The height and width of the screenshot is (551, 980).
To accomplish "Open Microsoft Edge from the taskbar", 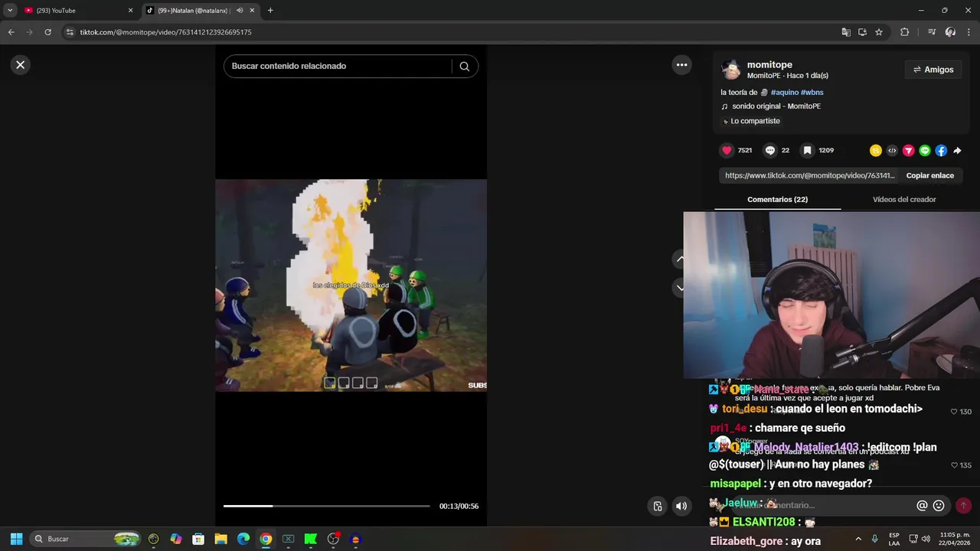I will coord(243,539).
